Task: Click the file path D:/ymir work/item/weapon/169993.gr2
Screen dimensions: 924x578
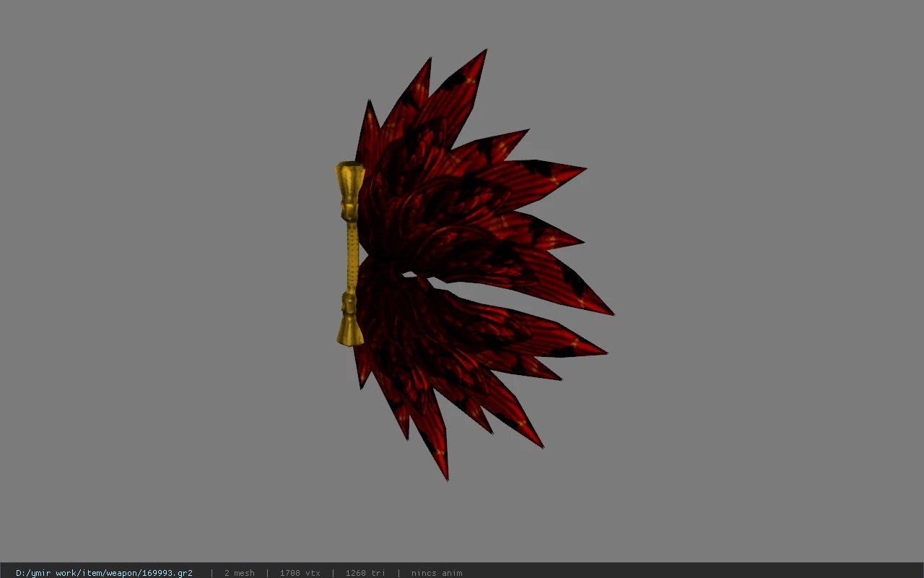Action: point(104,573)
